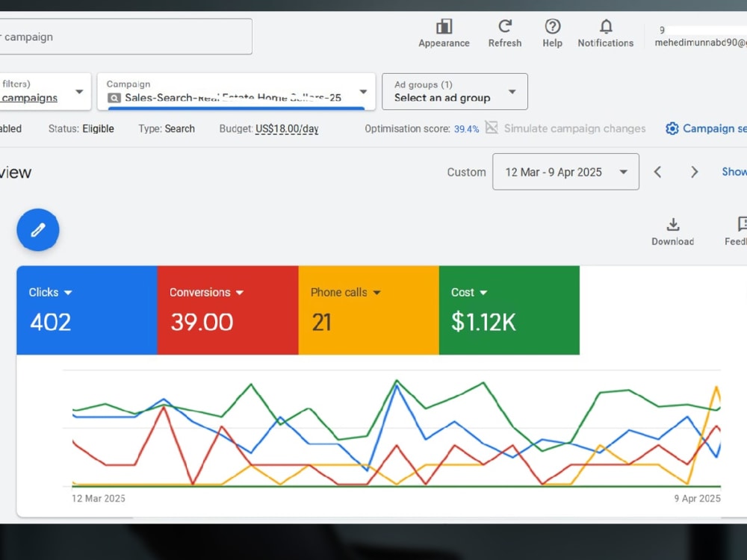Open the Appearance settings icon
This screenshot has width=747, height=560.
444,27
